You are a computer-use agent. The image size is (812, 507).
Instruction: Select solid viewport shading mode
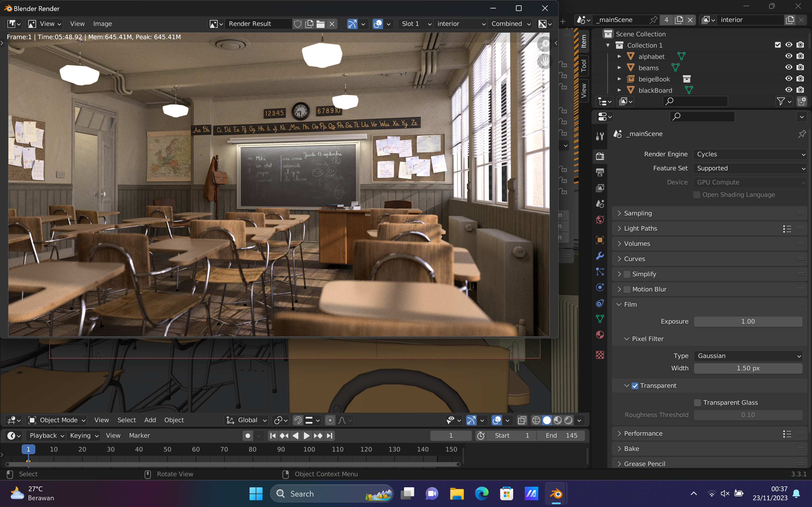point(547,420)
